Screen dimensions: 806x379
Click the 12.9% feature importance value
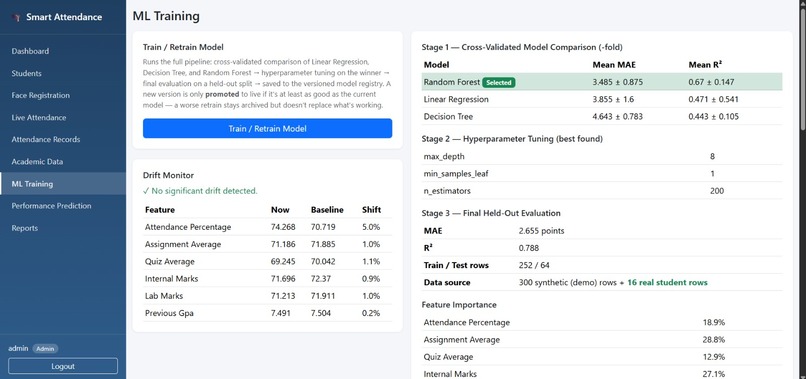click(714, 357)
